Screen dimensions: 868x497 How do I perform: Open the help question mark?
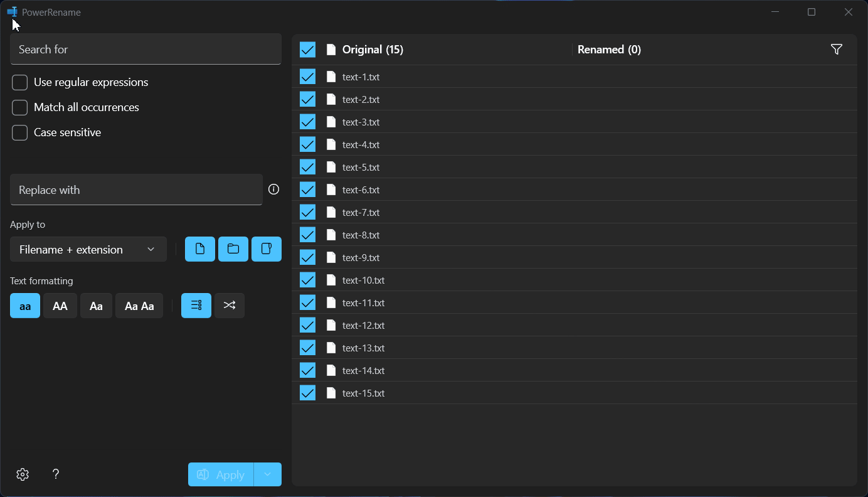[56, 474]
